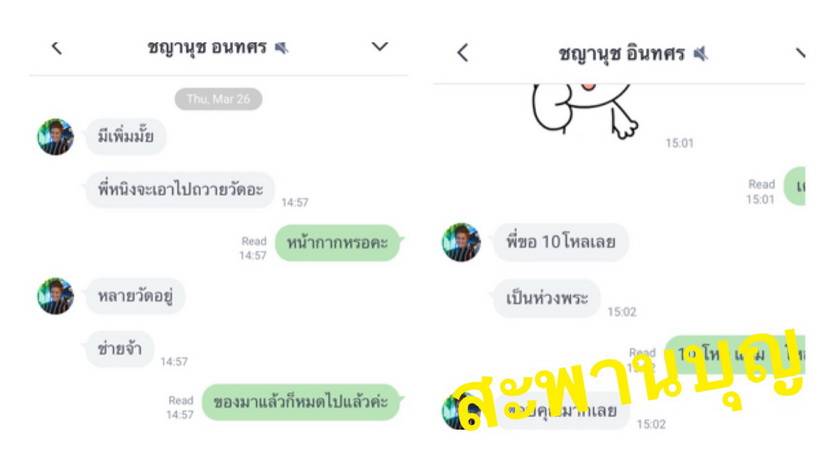This screenshot has height=464, width=824.
Task: Open profile picture beside 'หลายวัดอยู่' message
Action: (55, 296)
